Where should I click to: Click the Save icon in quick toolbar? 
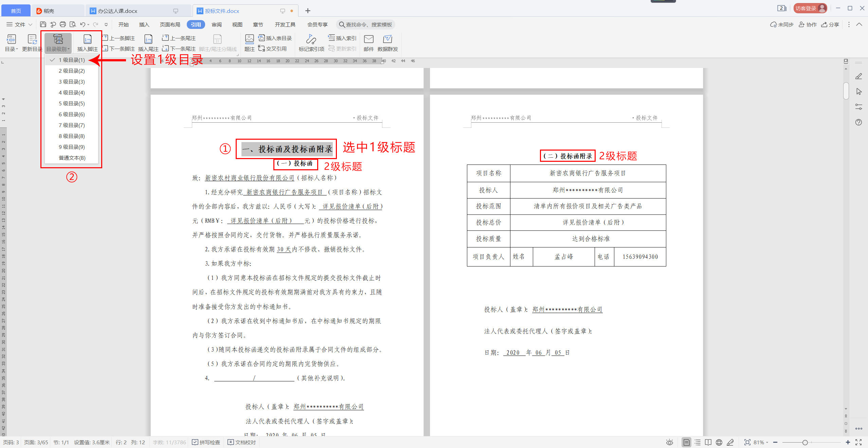click(x=43, y=24)
